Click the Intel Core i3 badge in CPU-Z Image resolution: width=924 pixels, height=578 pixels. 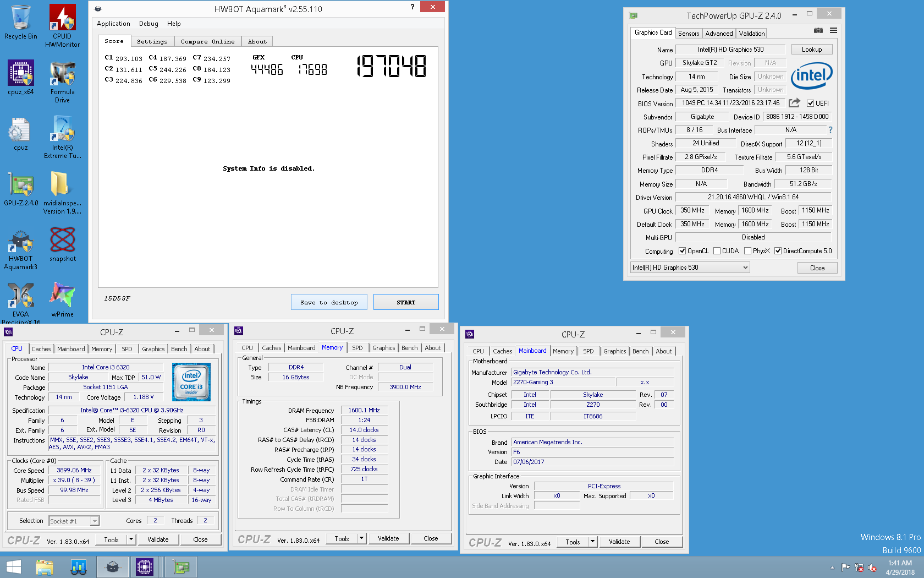pos(191,381)
